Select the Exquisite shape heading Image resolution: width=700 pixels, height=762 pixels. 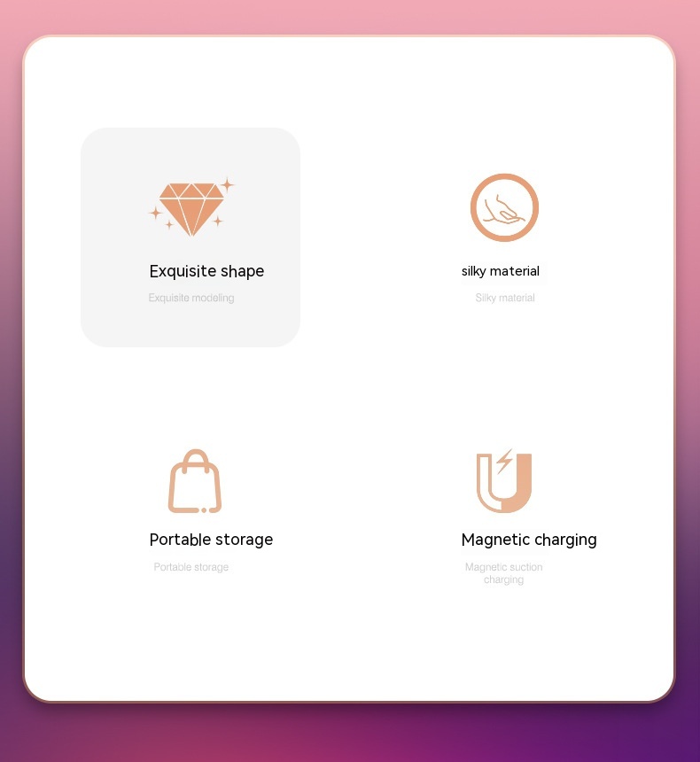[206, 271]
